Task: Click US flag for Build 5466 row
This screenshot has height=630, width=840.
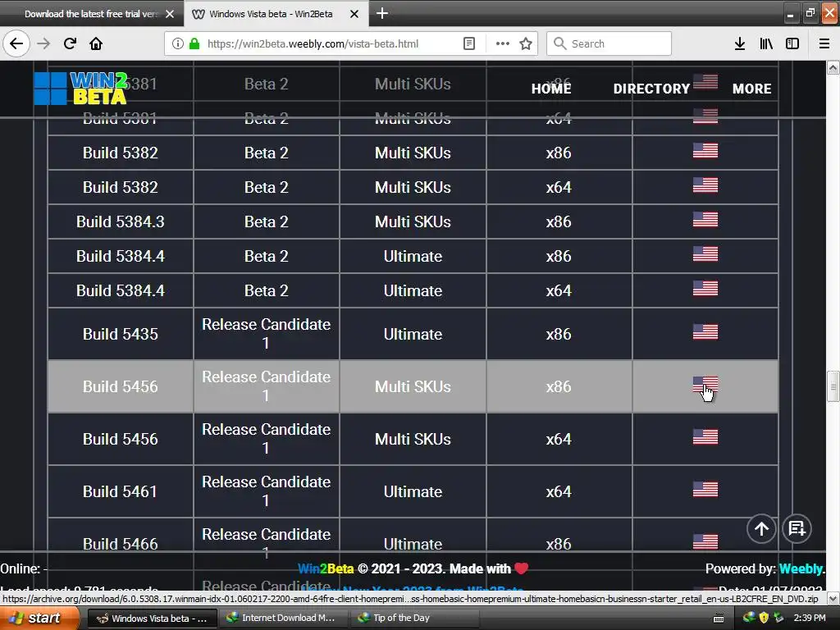Action: tap(705, 541)
